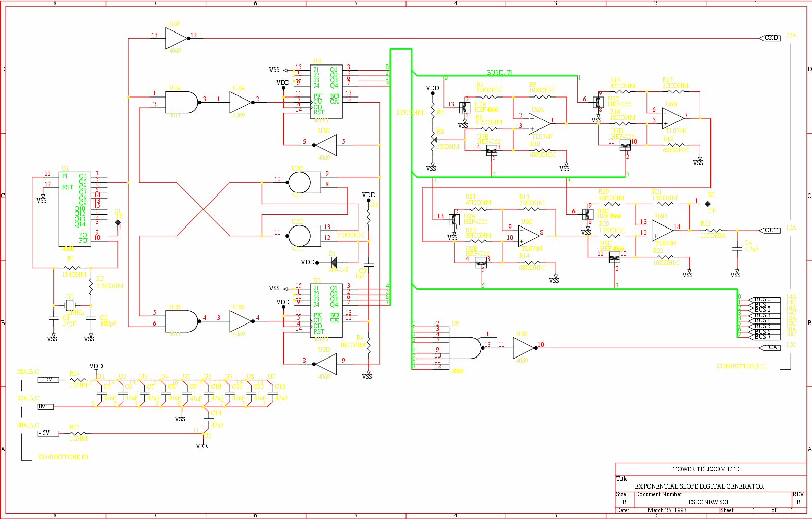The height and width of the screenshot is (519, 812).
Task: Select the U6A TL074N op-amp
Action: pos(540,123)
